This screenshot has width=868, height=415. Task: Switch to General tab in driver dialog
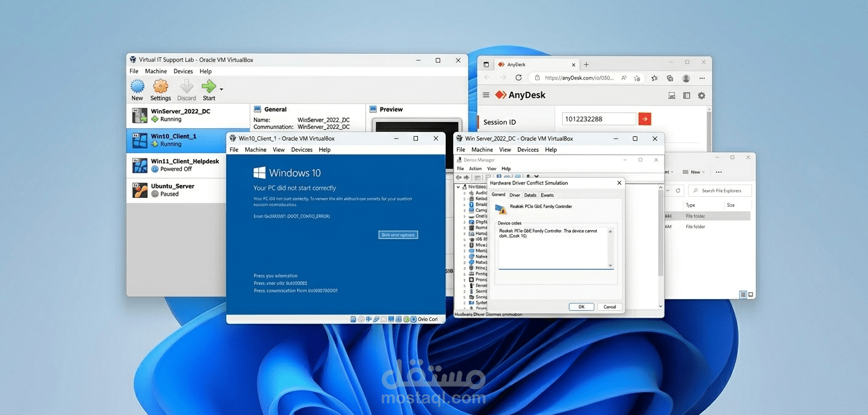click(498, 195)
